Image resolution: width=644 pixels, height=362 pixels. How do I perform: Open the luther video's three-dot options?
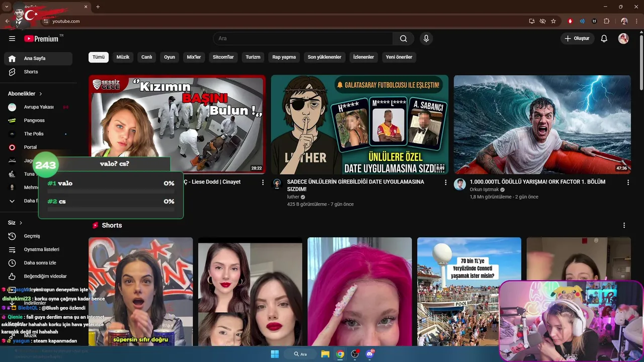(x=445, y=183)
